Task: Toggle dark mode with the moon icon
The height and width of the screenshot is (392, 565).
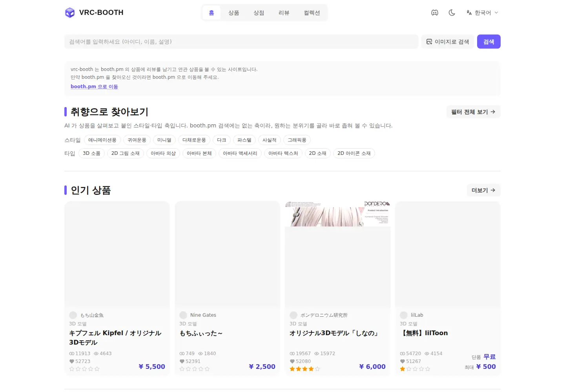Action: pyautogui.click(x=452, y=13)
